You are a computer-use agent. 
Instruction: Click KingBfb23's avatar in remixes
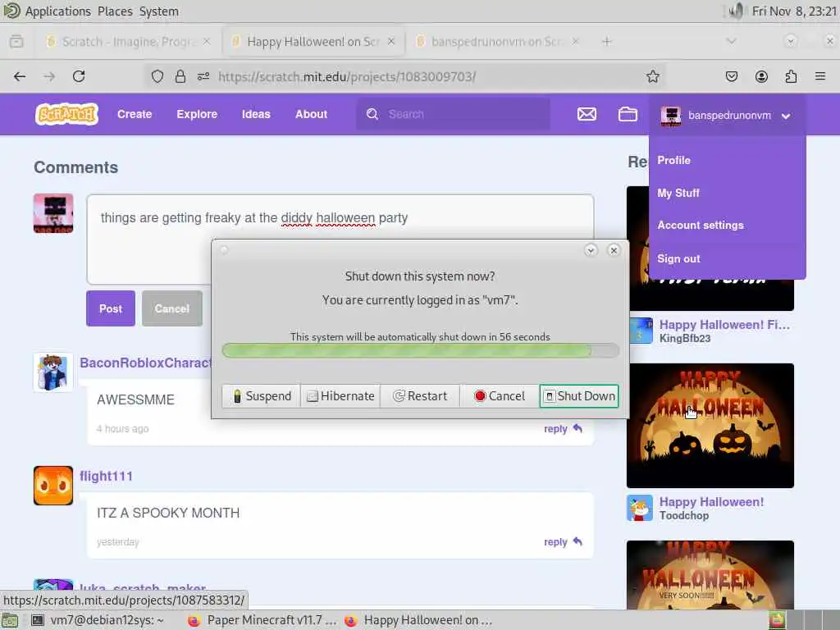pos(640,331)
